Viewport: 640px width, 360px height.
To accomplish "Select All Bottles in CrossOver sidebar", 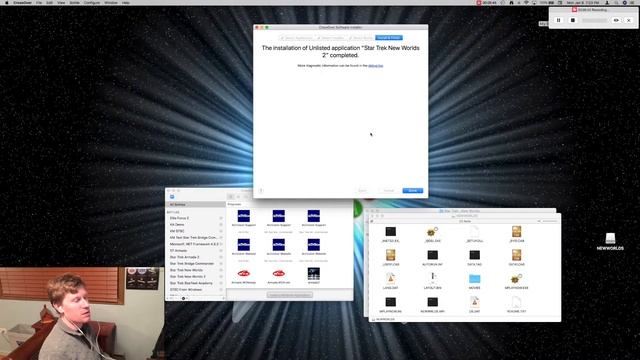I will [196, 204].
